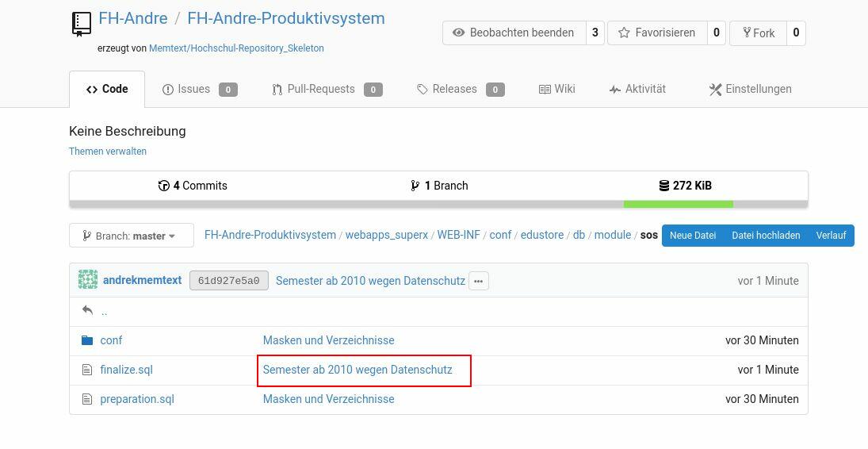Click the conf folder icon
This screenshot has height=449, width=868.
pos(87,340)
